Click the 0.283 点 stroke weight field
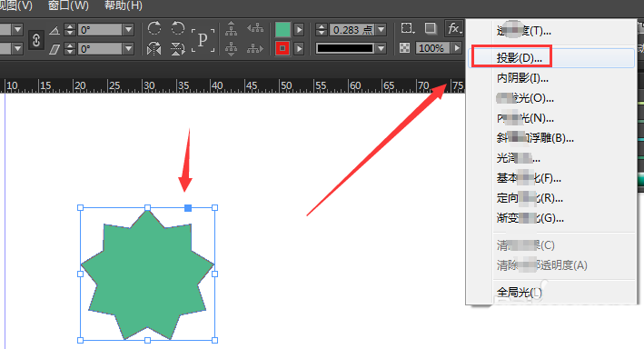This screenshot has width=644, height=349. coord(352,30)
